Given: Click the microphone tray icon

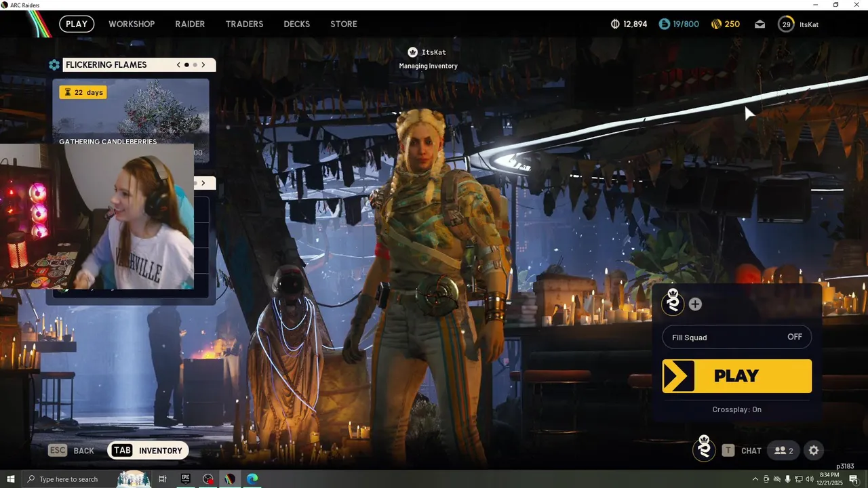Looking at the screenshot, I should (x=788, y=479).
